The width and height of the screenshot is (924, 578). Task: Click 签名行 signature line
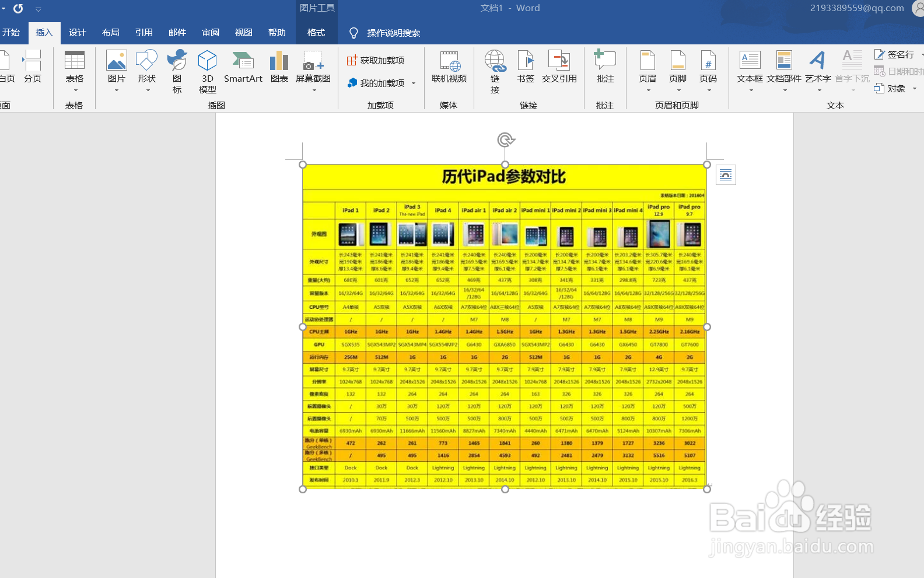tap(894, 54)
